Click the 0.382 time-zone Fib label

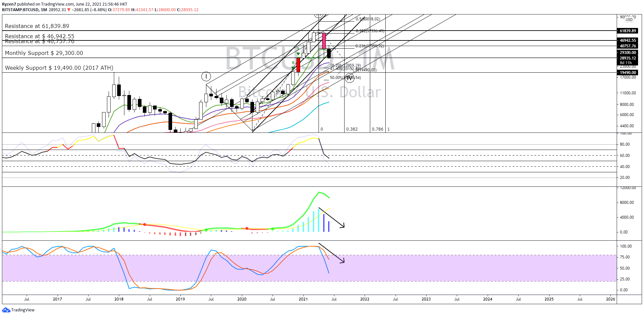[352, 129]
